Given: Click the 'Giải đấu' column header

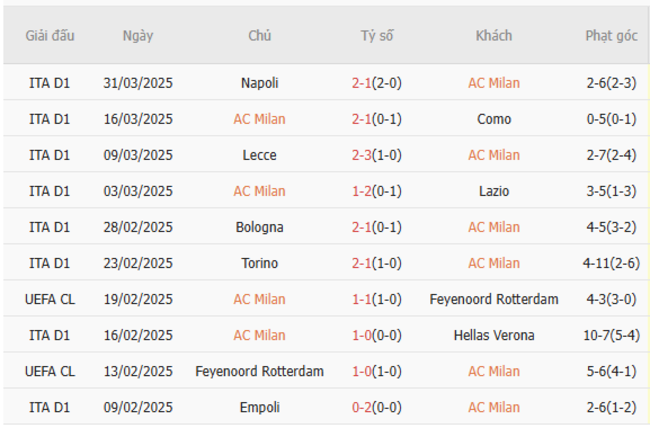Looking at the screenshot, I should coord(50,35).
